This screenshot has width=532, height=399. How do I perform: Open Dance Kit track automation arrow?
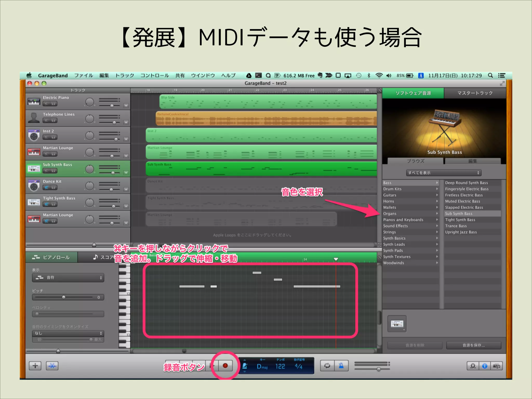126,190
